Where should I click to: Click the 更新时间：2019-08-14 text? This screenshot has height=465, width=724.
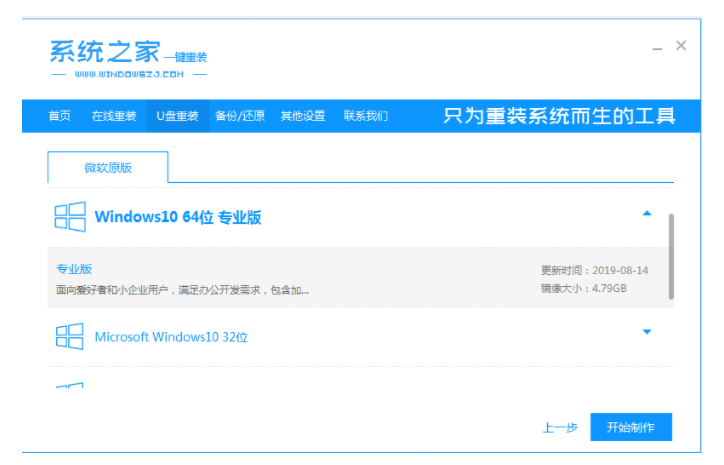[x=595, y=270]
